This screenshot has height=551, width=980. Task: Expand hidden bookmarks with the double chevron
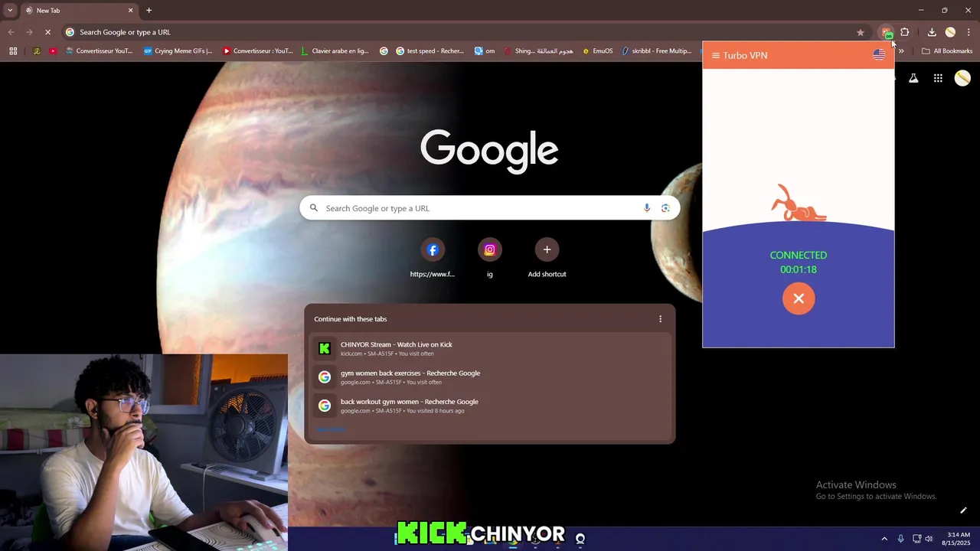(x=901, y=51)
